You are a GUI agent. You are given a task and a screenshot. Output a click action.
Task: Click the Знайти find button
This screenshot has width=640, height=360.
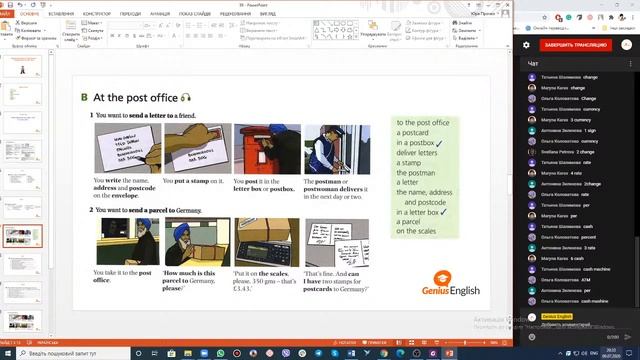(x=462, y=23)
